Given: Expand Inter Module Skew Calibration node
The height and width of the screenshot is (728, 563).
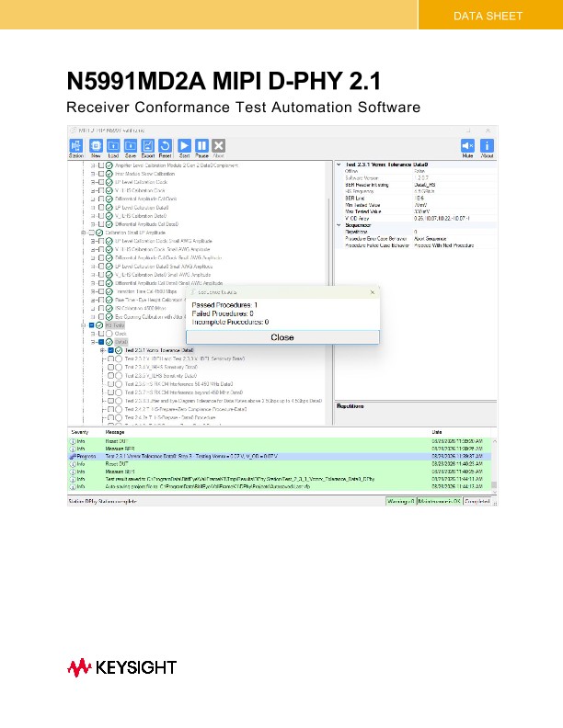Looking at the screenshot, I should click(93, 174).
